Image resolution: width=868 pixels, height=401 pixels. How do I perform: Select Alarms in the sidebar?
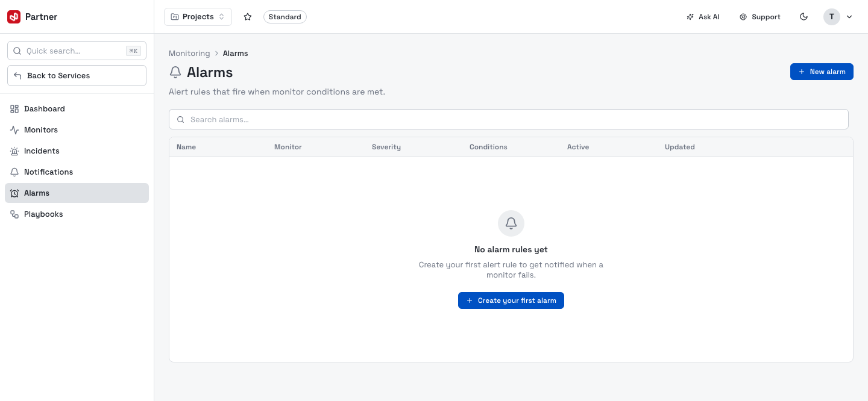click(x=77, y=193)
